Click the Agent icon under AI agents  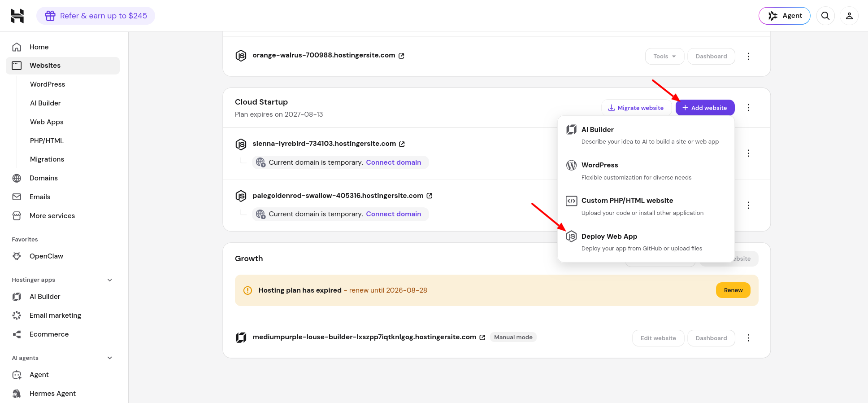[x=17, y=375]
